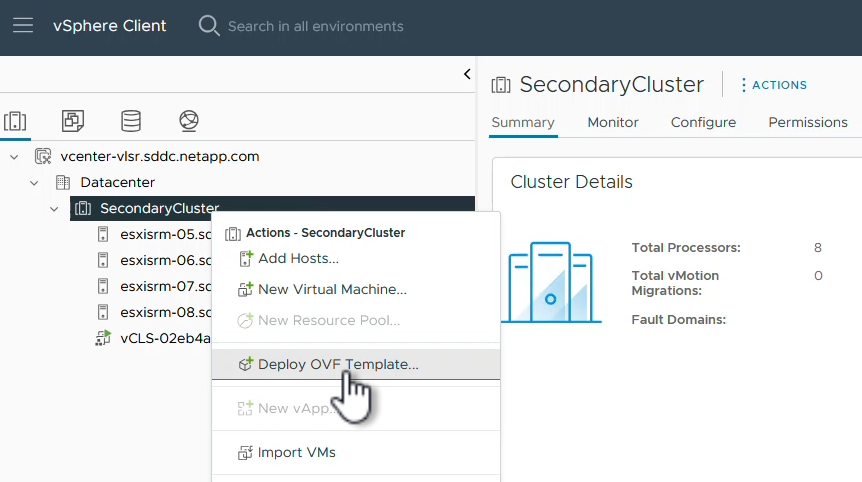Select Import VMs menu entry
Image resolution: width=862 pixels, height=482 pixels.
296,452
